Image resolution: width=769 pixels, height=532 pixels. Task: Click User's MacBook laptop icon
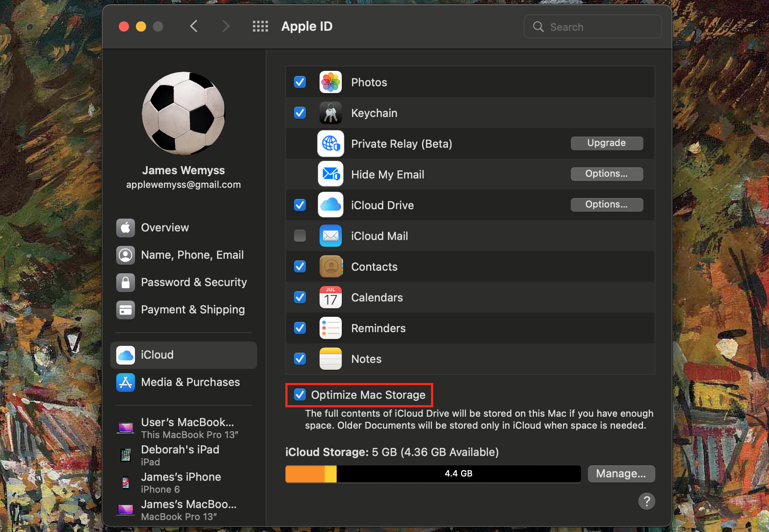pyautogui.click(x=126, y=428)
